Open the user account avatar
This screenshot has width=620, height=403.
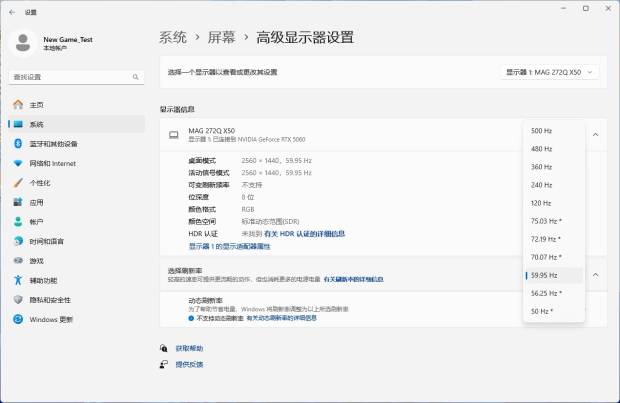click(x=23, y=43)
